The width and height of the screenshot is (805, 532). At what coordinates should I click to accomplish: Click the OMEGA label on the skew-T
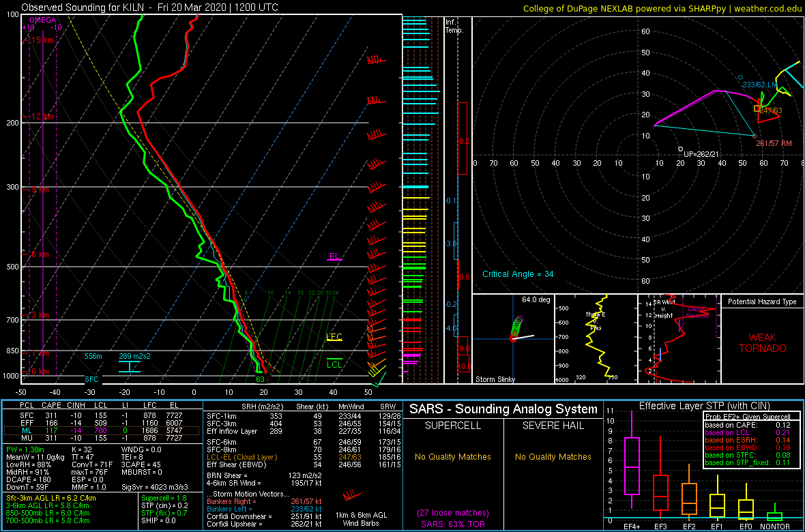point(42,20)
